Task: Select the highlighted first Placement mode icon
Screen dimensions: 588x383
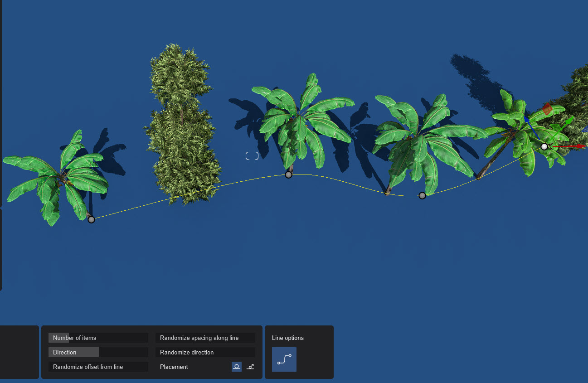Action: point(236,367)
